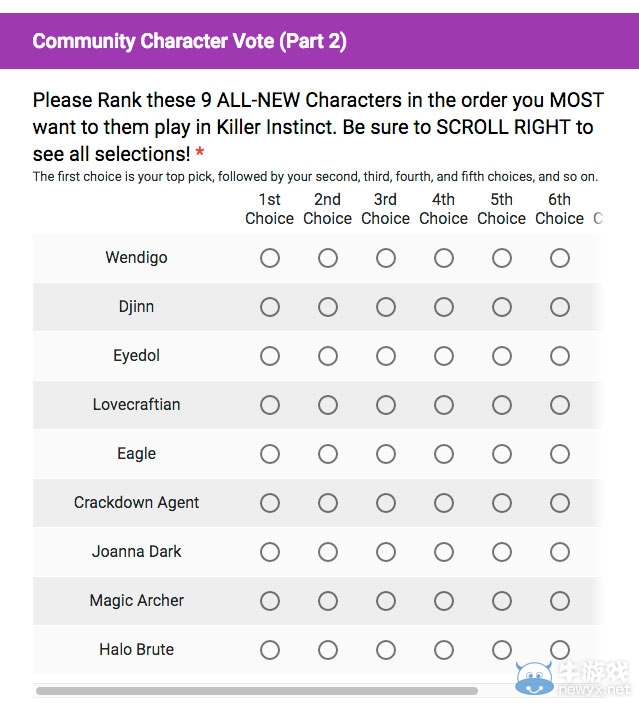The height and width of the screenshot is (703, 639).
Task: Select 4th Choice for Joanna Dark
Action: (x=443, y=552)
